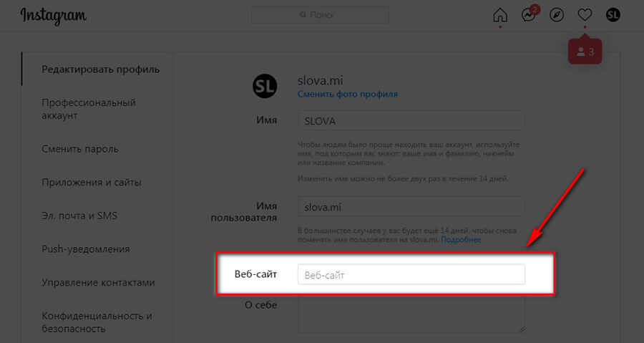Open Messenger direct messages icon
The image size is (644, 343).
(529, 15)
